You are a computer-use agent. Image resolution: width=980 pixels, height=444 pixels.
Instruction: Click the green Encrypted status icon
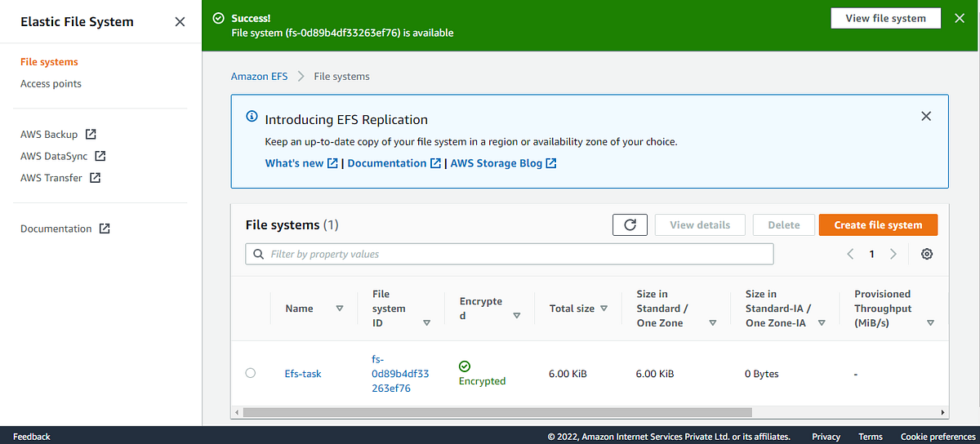coord(465,366)
